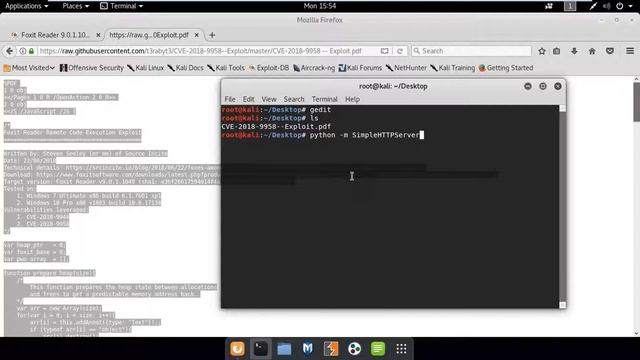
Task: Open Aircrack-ng bookmark
Action: 314,68
